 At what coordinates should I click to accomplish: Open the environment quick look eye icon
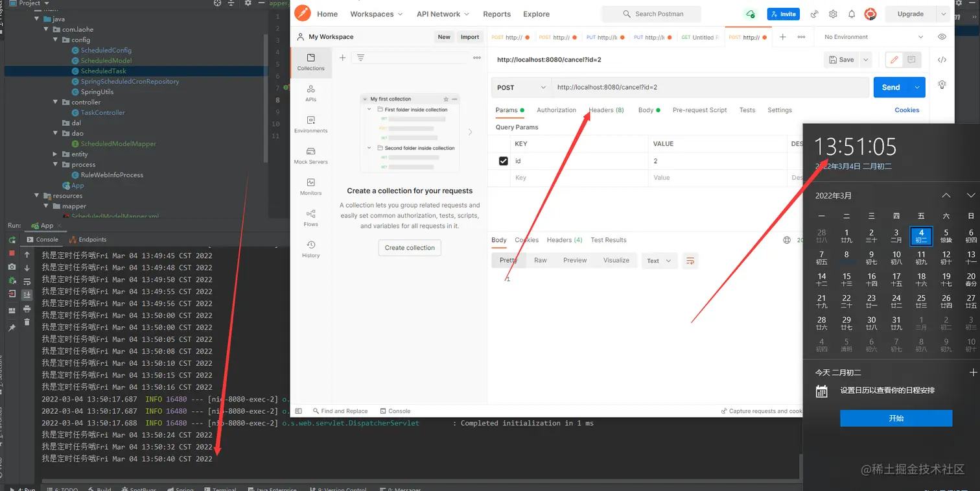(x=942, y=37)
